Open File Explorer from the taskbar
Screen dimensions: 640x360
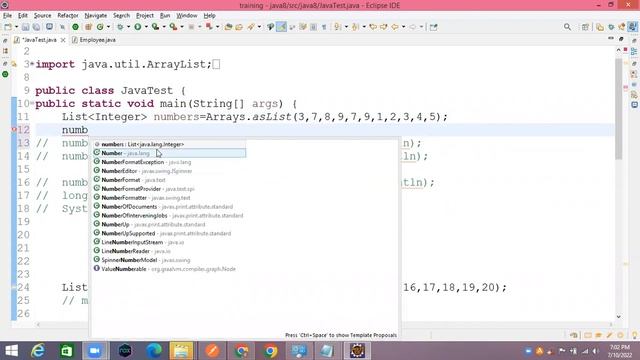(x=181, y=351)
